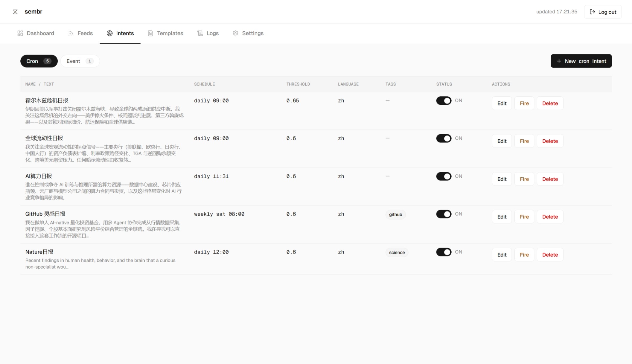Click the Log out arrow icon
The height and width of the screenshot is (364, 632).
pyautogui.click(x=592, y=12)
